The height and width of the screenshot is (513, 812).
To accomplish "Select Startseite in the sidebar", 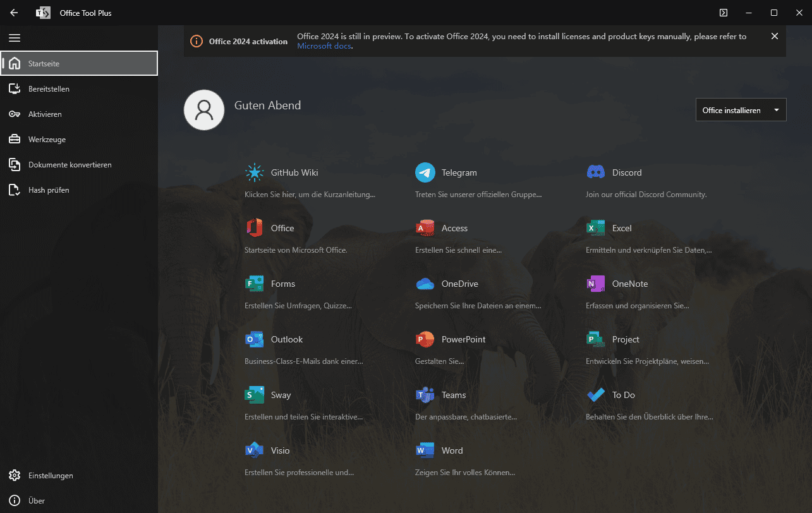I will tap(79, 63).
